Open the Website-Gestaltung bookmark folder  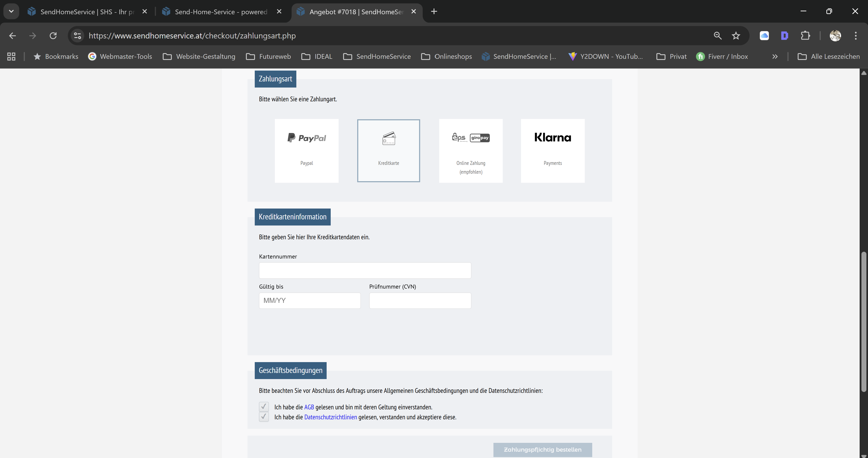[199, 56]
